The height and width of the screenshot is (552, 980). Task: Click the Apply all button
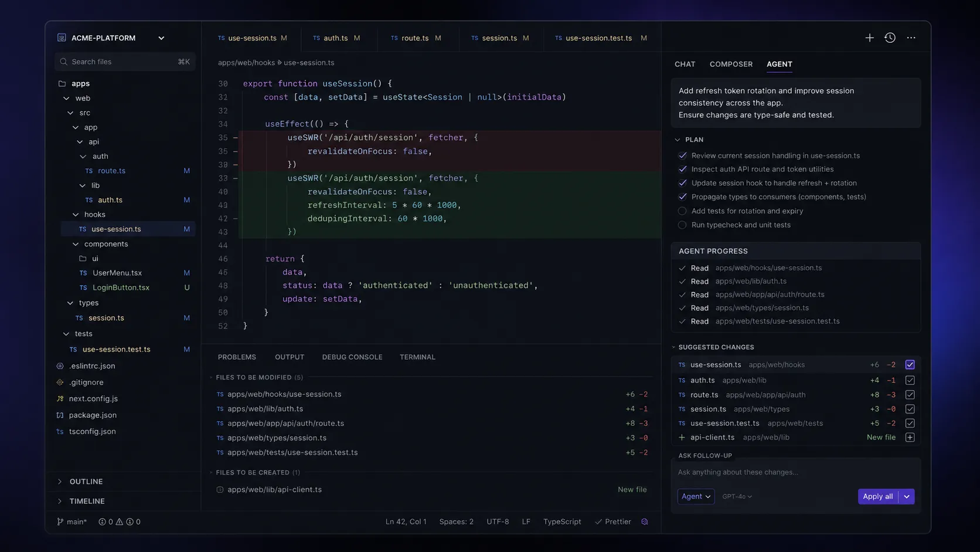coord(877,496)
